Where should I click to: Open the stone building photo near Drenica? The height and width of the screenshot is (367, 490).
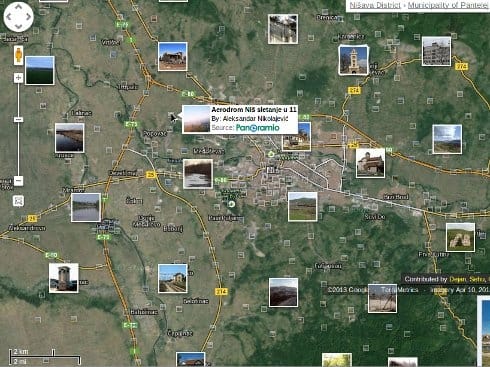[283, 29]
